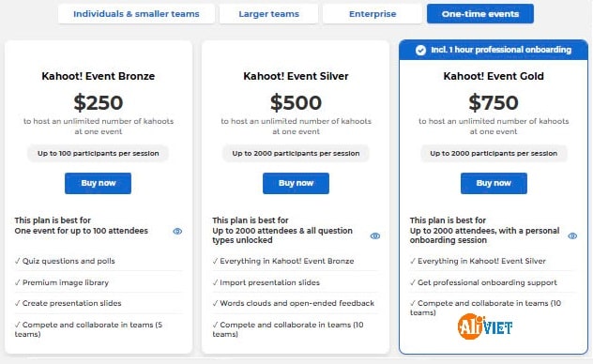593x364 pixels.
Task: Buy the Kahoot! Event Gold plan
Action: coord(494,183)
